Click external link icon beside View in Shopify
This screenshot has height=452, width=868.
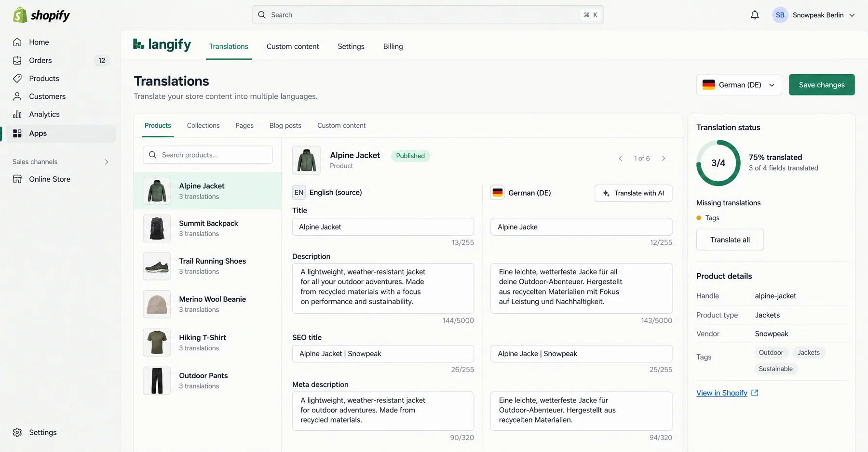(755, 393)
